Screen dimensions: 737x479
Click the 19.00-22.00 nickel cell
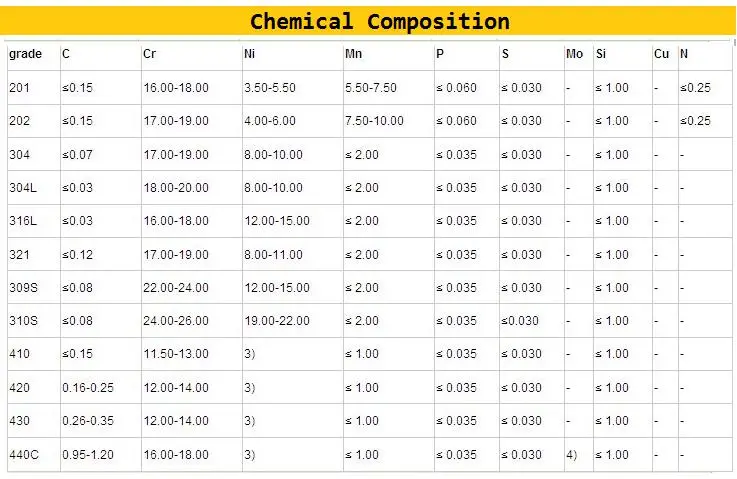point(277,321)
